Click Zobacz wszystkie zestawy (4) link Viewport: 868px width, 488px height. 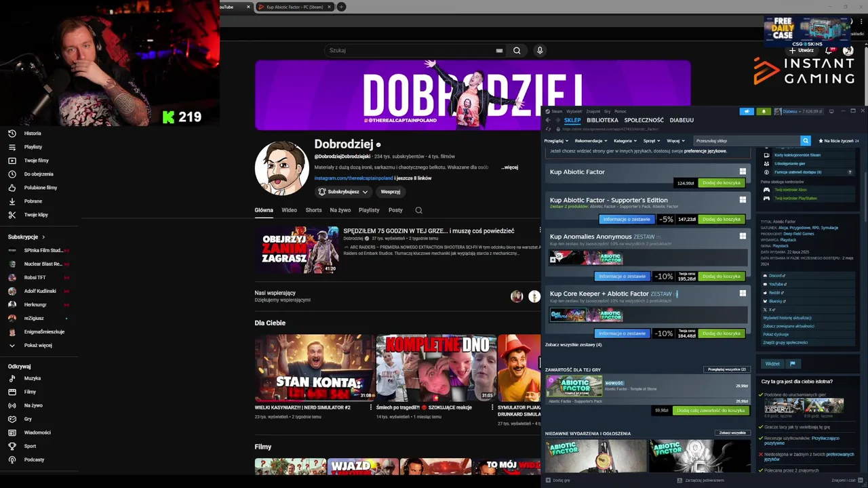point(574,345)
